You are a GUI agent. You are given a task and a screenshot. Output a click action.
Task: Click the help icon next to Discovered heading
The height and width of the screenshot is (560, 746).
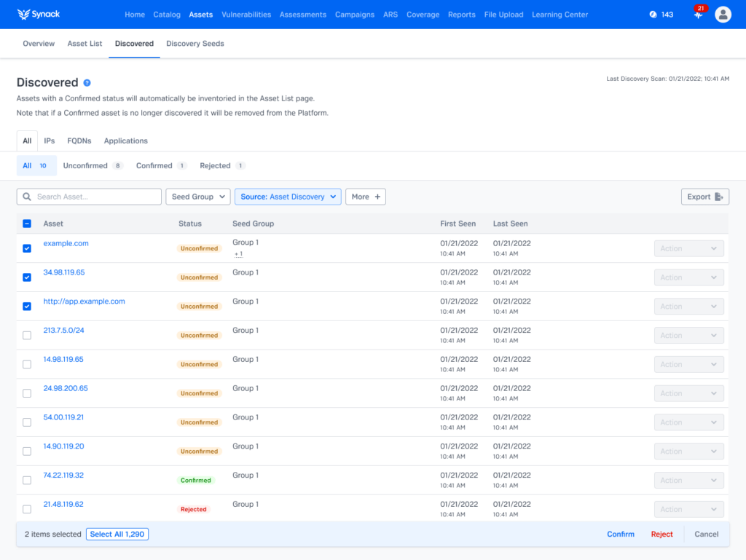point(87,83)
